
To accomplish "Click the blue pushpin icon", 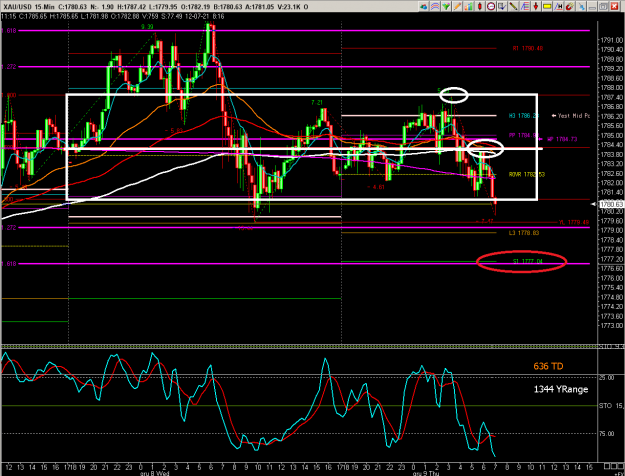I will 581,6.
